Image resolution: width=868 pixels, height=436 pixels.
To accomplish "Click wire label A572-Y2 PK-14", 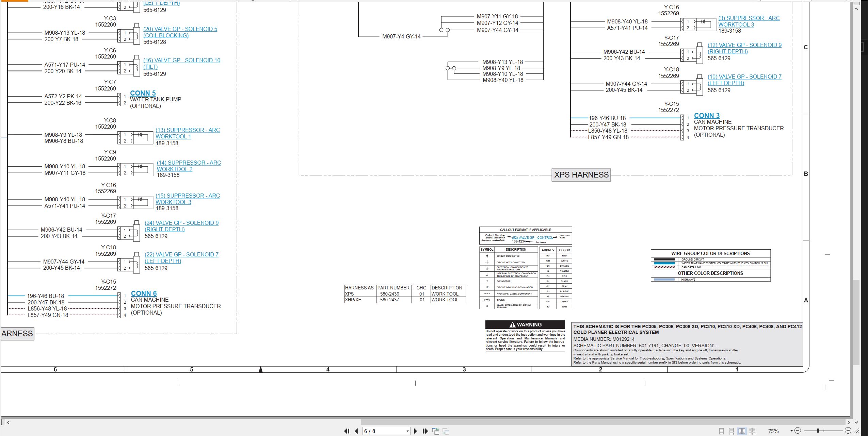I will [63, 96].
